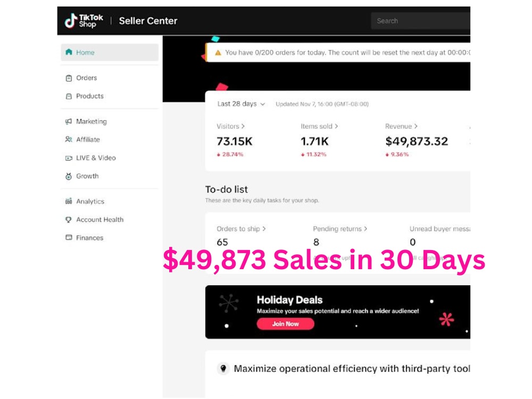The width and height of the screenshot is (532, 399).
Task: Click the Products box icon
Action: (x=69, y=96)
